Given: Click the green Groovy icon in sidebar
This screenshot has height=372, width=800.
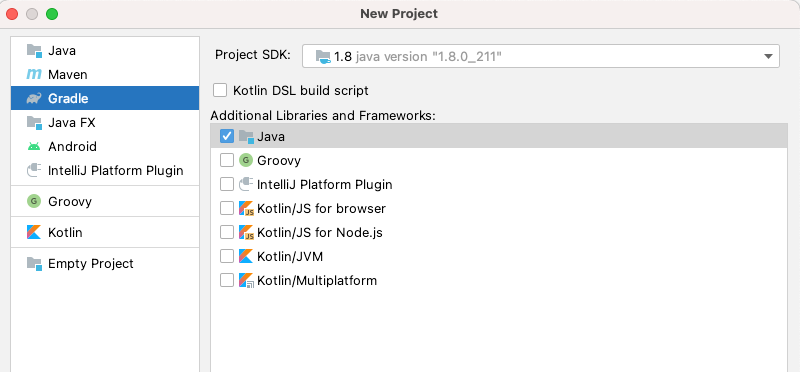Looking at the screenshot, I should pyautogui.click(x=34, y=201).
